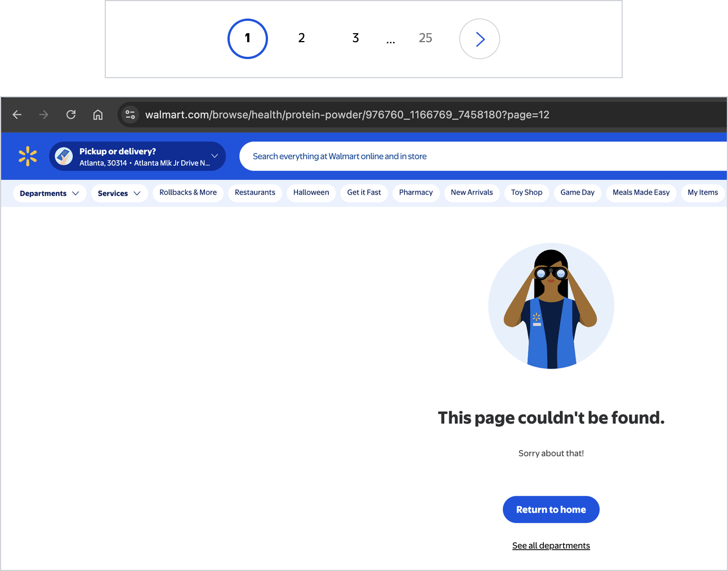
Task: Go to page 3 in pagination
Action: coord(356,38)
